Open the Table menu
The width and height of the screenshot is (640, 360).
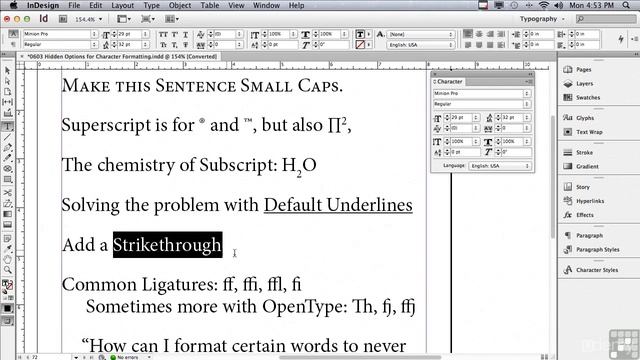pos(210,6)
